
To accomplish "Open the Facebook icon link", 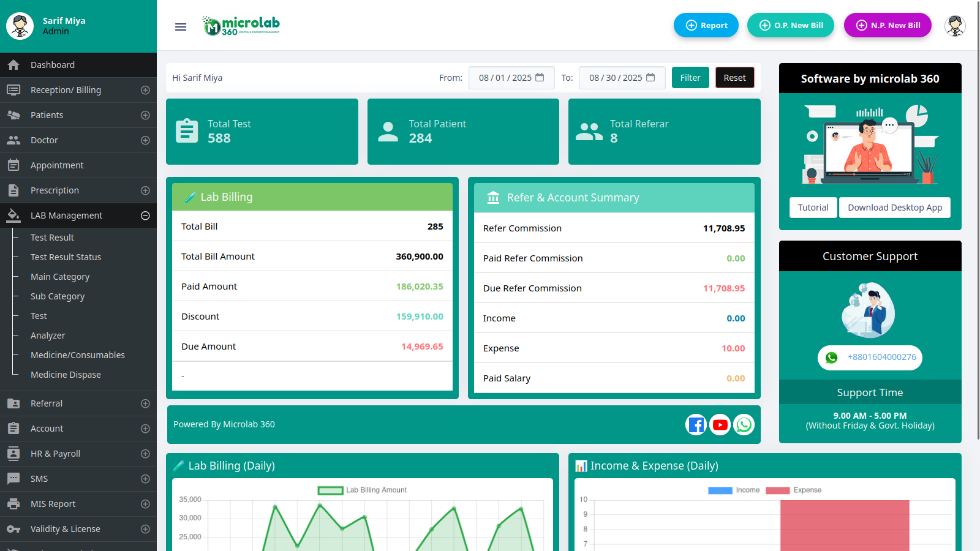I will (696, 425).
